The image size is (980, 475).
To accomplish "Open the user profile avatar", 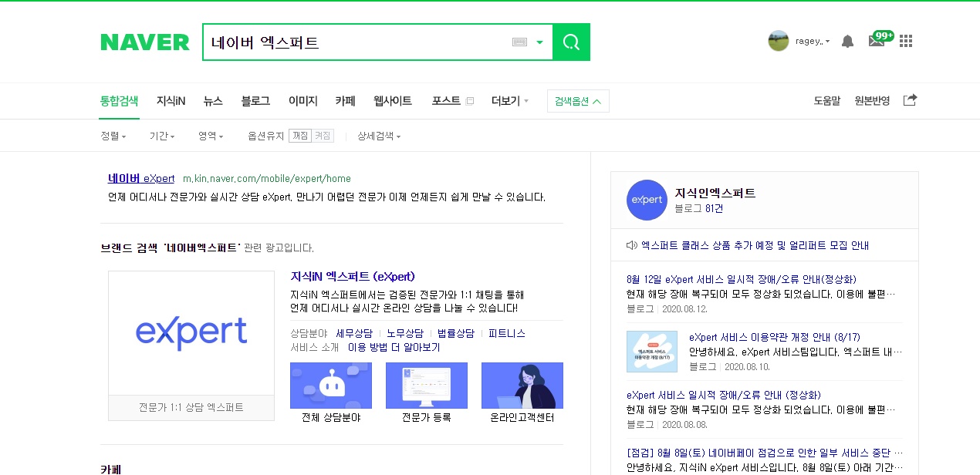I will point(779,41).
